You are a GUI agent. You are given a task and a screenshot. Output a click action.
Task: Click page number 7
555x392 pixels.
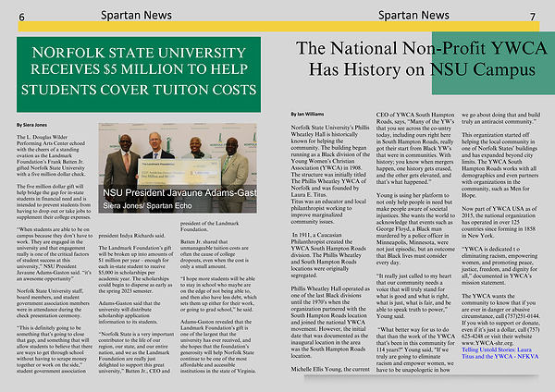[533, 17]
